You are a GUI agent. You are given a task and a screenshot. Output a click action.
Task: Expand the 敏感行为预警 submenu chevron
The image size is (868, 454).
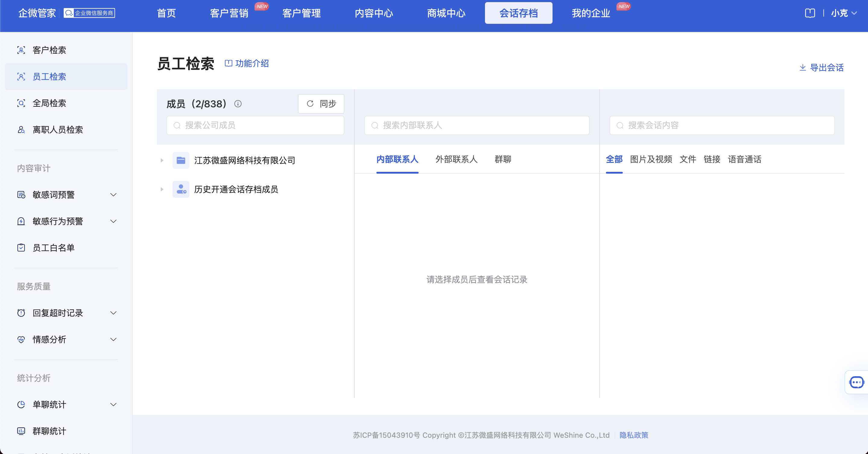(x=114, y=221)
